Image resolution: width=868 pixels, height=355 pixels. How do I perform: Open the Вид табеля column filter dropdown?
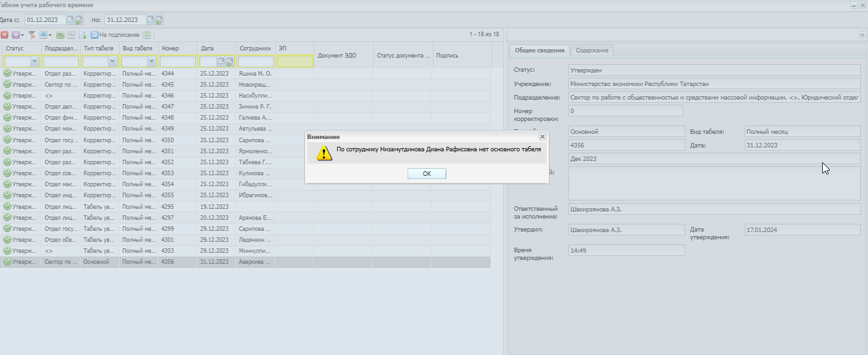point(151,61)
